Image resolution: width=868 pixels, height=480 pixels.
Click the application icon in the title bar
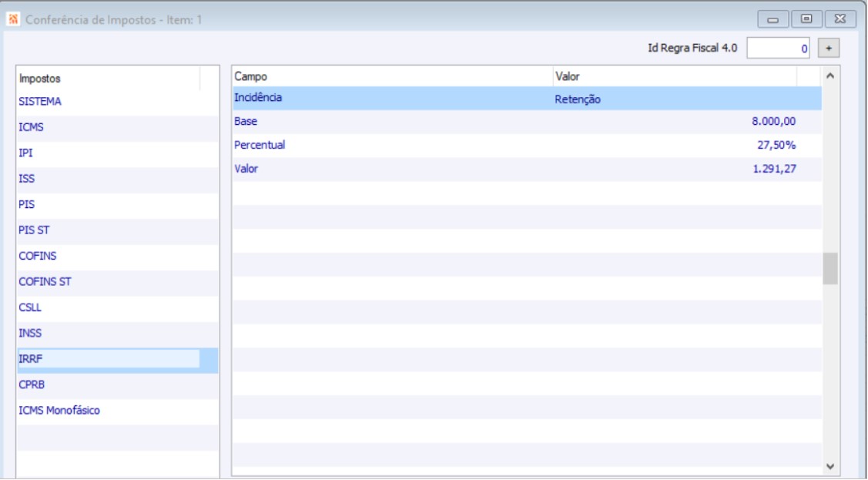pos(13,19)
